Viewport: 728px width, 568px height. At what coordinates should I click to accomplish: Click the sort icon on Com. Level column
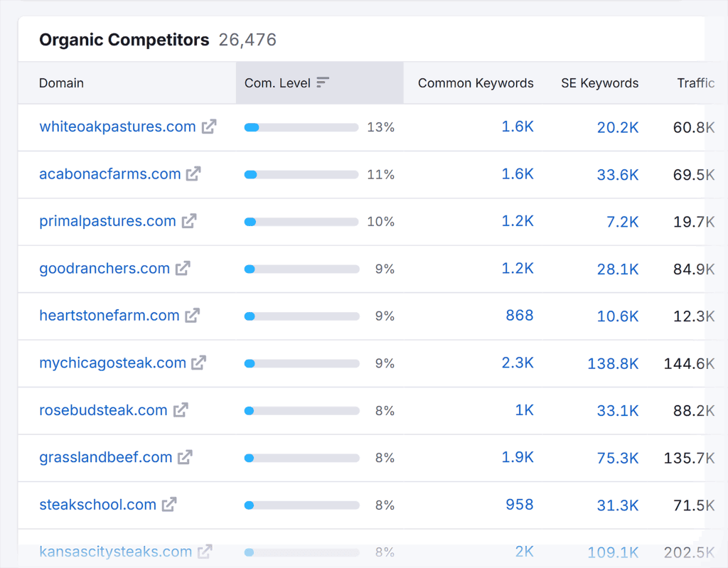323,82
